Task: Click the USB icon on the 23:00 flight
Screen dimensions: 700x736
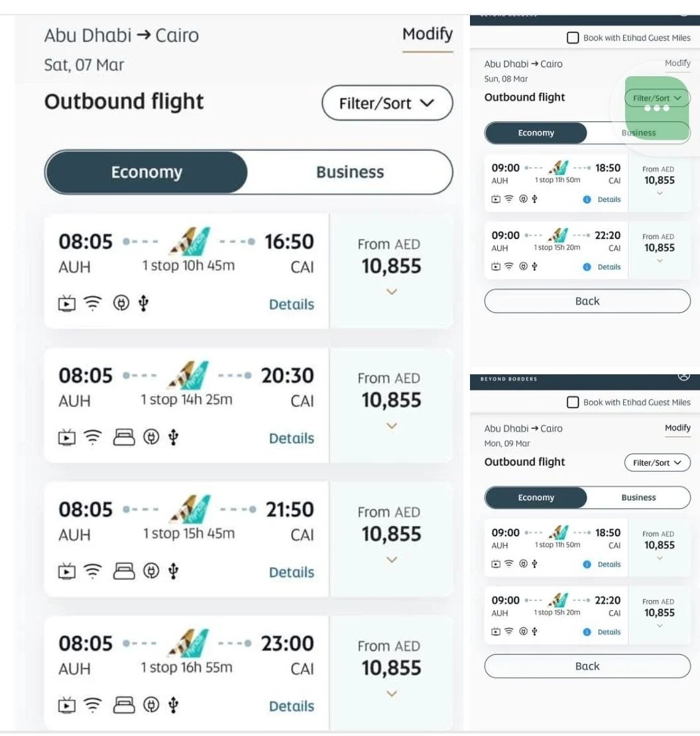Action: (173, 706)
